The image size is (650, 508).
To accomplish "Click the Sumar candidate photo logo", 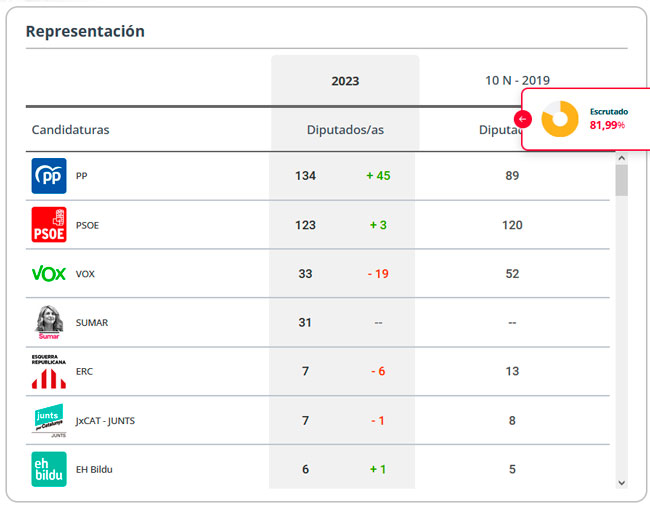I will point(49,323).
